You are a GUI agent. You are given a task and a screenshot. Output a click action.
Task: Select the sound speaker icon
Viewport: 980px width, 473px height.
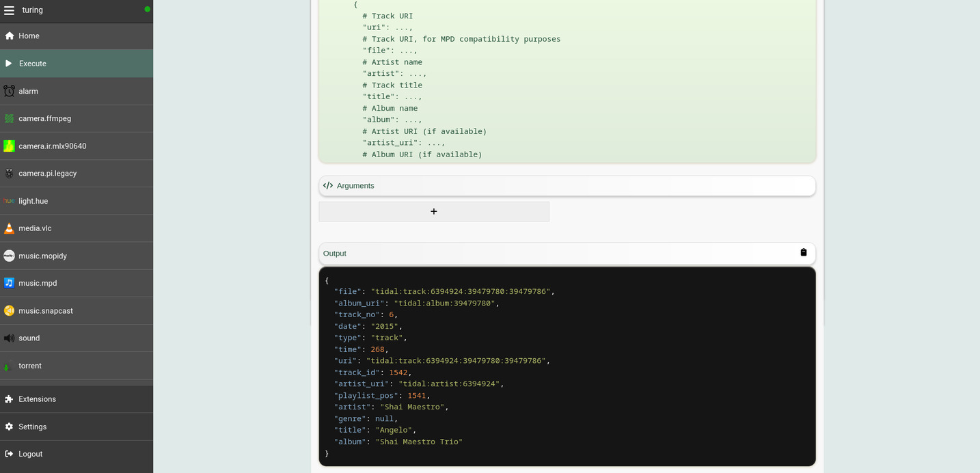click(9, 338)
